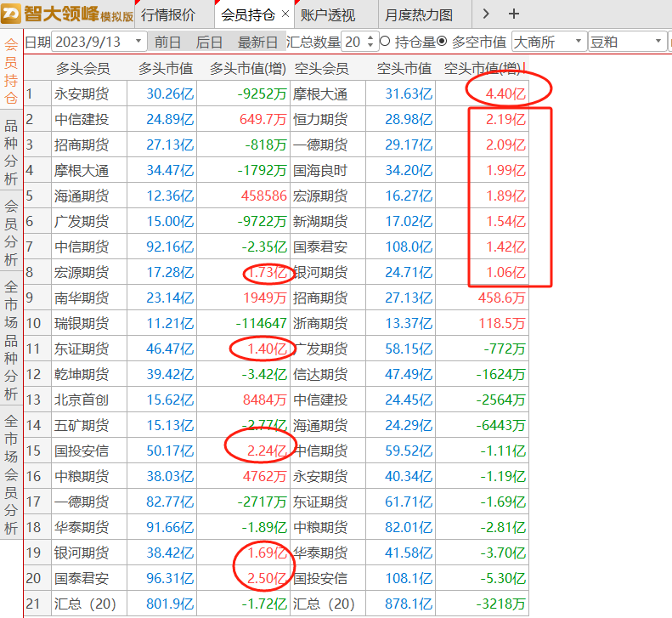Switch to the 会员持仓 tab
Image resolution: width=672 pixels, height=618 pixels.
pyautogui.click(x=248, y=15)
